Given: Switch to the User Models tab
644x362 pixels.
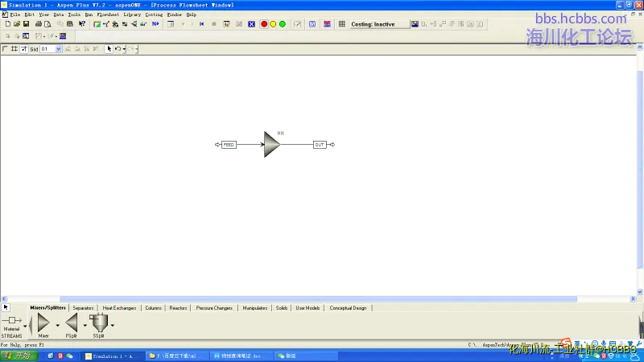Looking at the screenshot, I should pyautogui.click(x=308, y=308).
